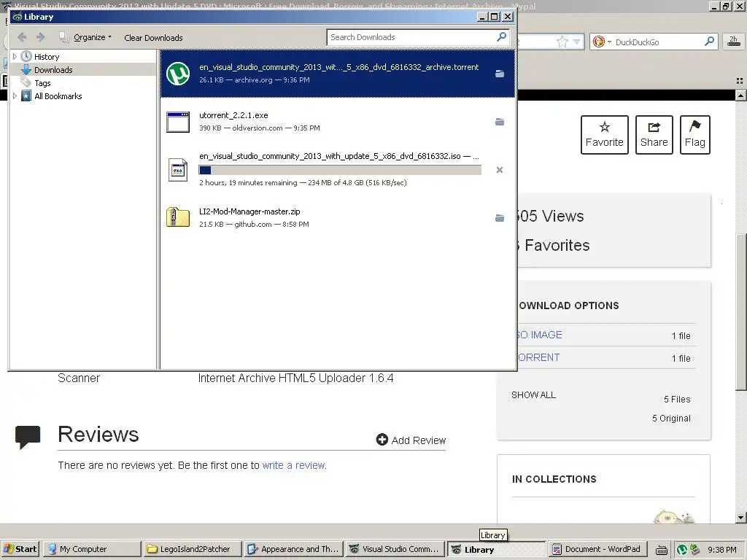Expand the History tree node
The width and height of the screenshot is (747, 560).
tap(15, 56)
